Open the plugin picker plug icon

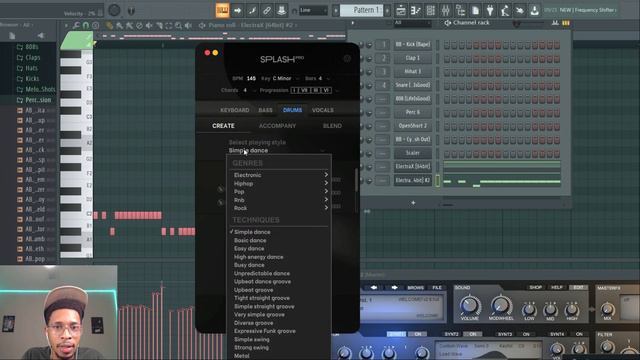[490, 11]
